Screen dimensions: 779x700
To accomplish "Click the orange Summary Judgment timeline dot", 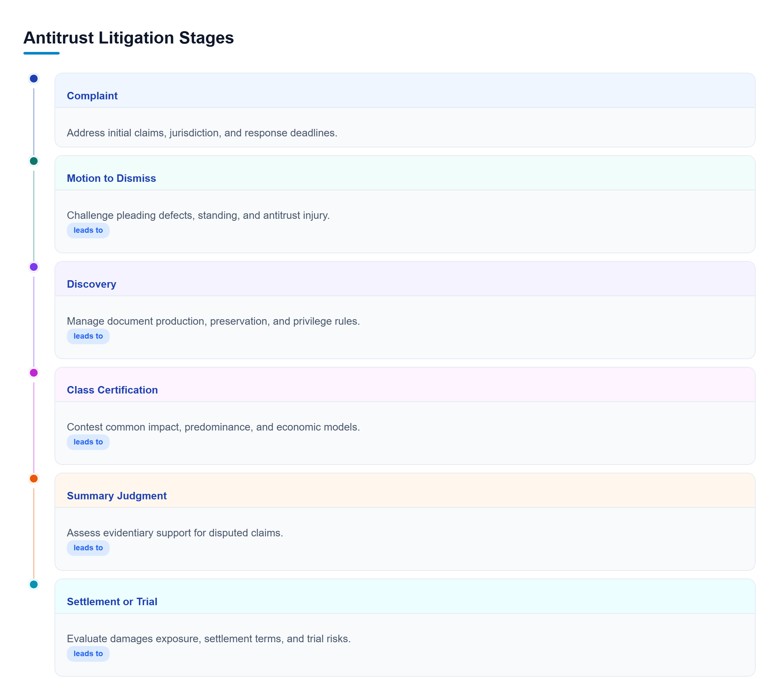I will coord(34,478).
